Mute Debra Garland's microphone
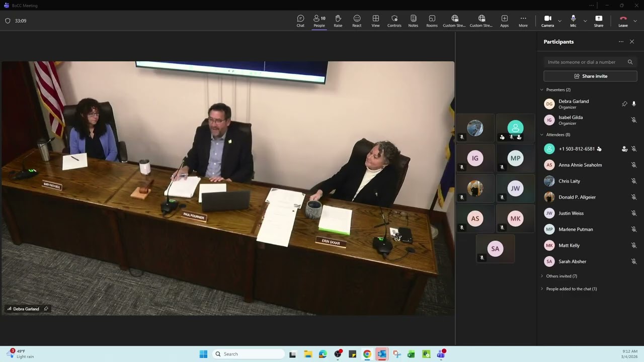The width and height of the screenshot is (644, 362). 634,104
